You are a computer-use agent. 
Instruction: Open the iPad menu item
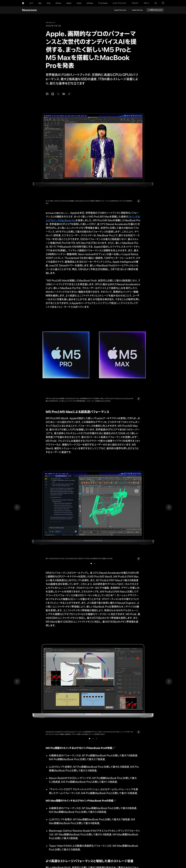tap(49, 3)
